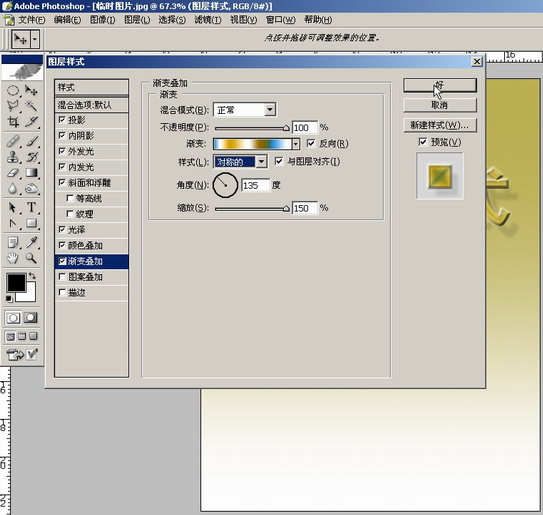This screenshot has width=543, height=515.
Task: Select the Blur tool
Action: 13,188
